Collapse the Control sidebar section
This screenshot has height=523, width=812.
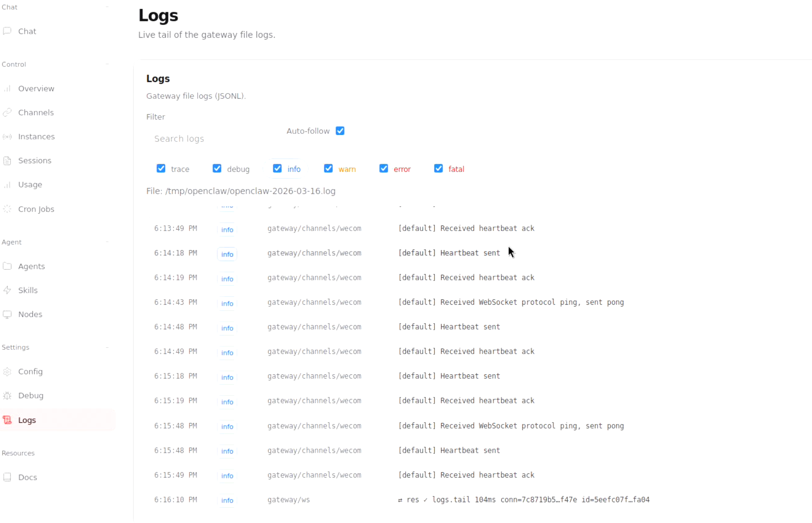coord(107,64)
